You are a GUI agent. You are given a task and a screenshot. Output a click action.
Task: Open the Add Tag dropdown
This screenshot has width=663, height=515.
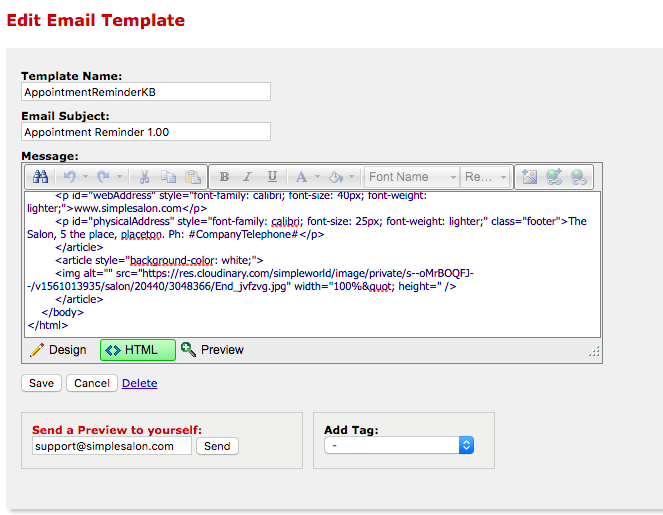coord(399,445)
